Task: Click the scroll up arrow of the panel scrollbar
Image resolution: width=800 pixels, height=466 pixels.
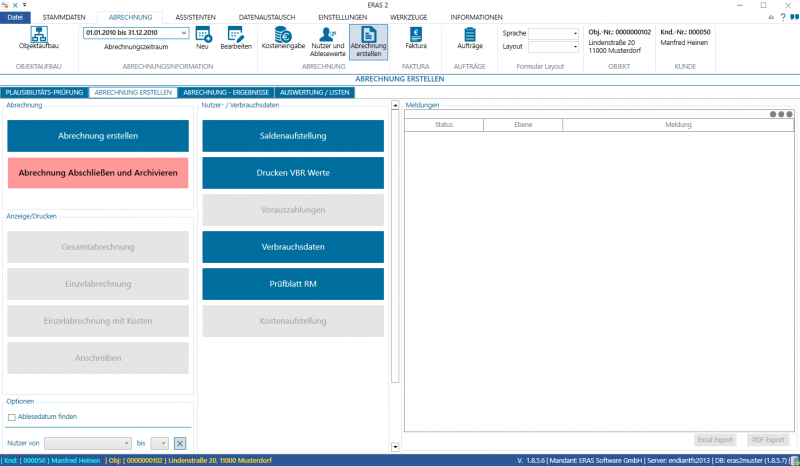Action: (x=395, y=105)
